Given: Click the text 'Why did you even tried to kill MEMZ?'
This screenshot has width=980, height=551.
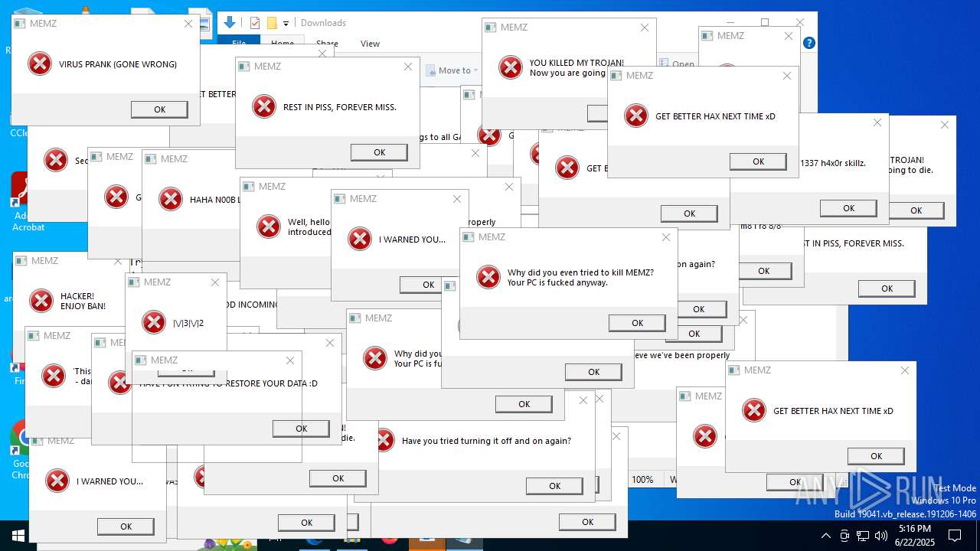Looking at the screenshot, I should coord(580,272).
